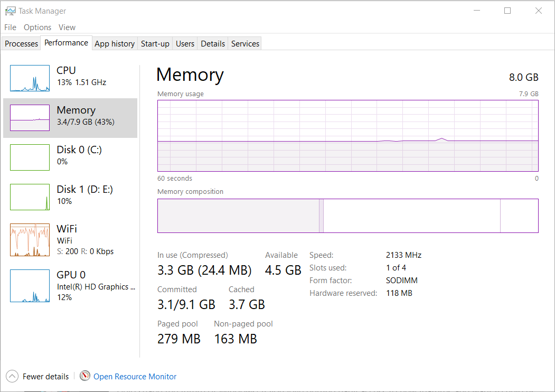Click the Open Resource Monitor icon
555x392 pixels.
[x=85, y=376]
